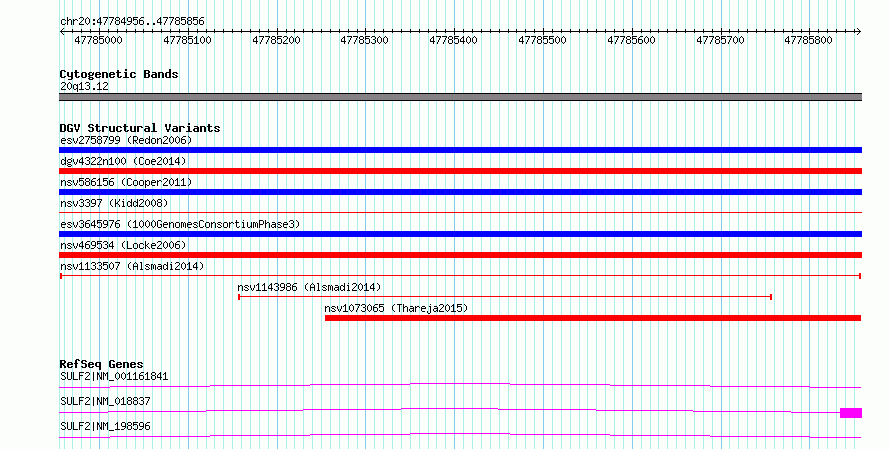Open variant label nsv1073065 (Thareja2015)
Screen dimensions: 890x449
(x=396, y=308)
